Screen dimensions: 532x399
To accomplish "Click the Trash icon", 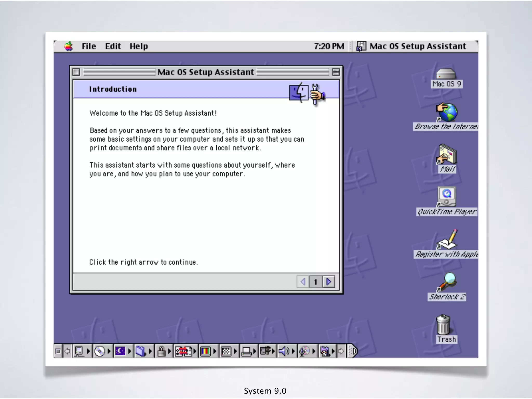I will click(443, 325).
